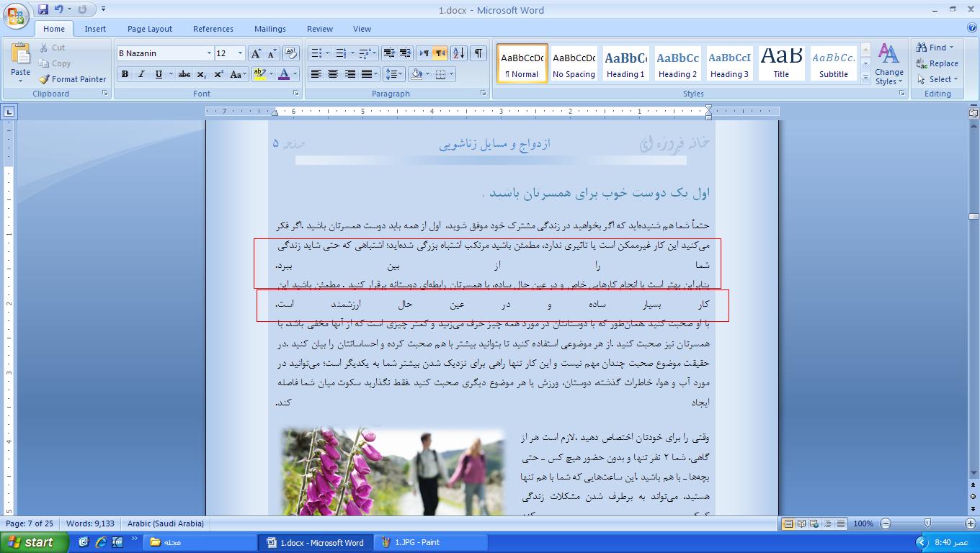Open line spacing options
980x553 pixels.
(393, 74)
